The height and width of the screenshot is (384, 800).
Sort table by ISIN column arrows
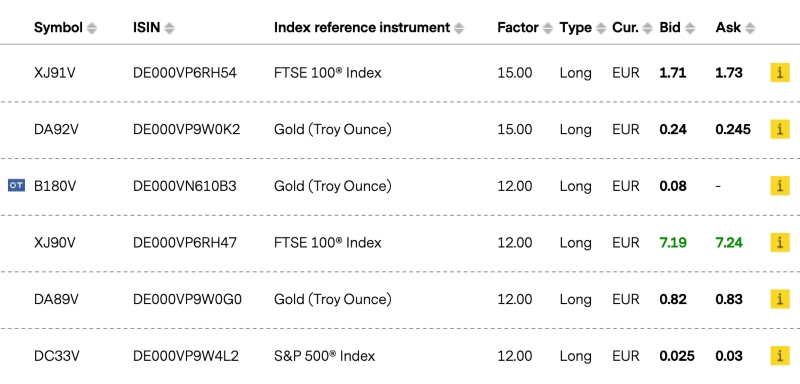point(169,29)
